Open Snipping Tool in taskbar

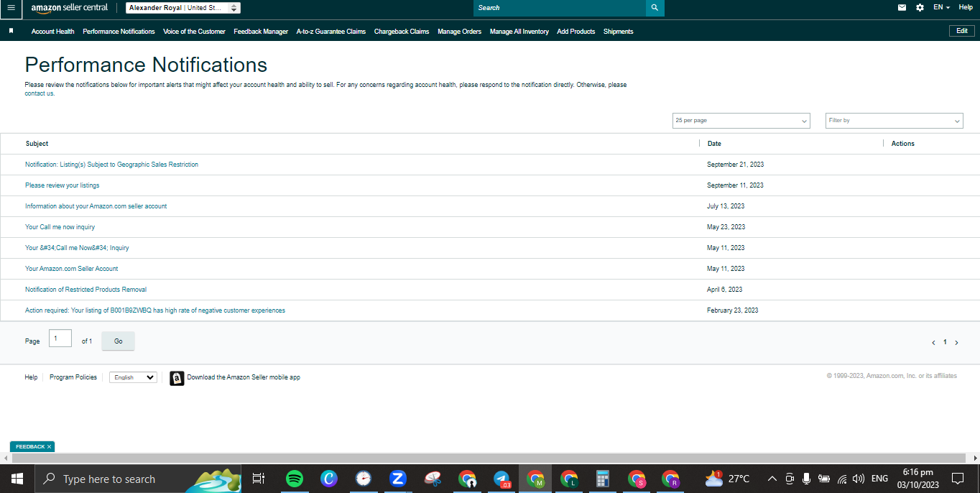[x=433, y=479]
